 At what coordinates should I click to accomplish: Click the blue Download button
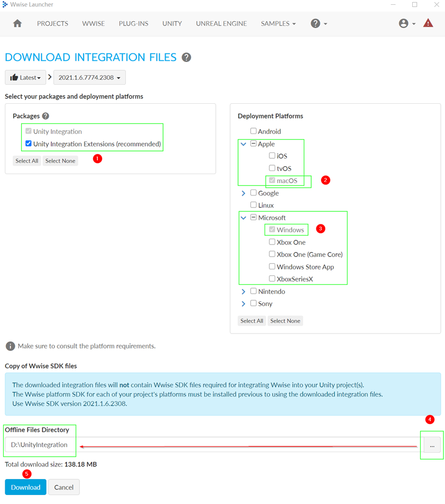pos(25,487)
